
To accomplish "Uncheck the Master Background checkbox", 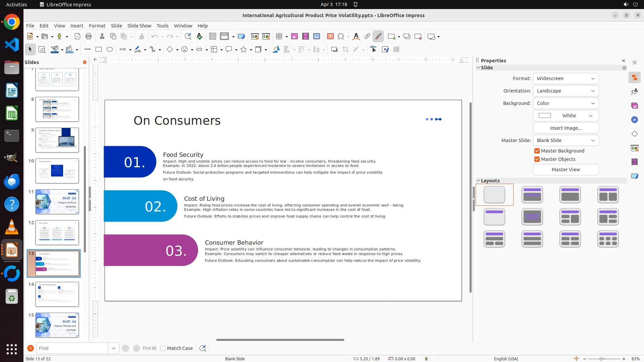I will pyautogui.click(x=537, y=151).
